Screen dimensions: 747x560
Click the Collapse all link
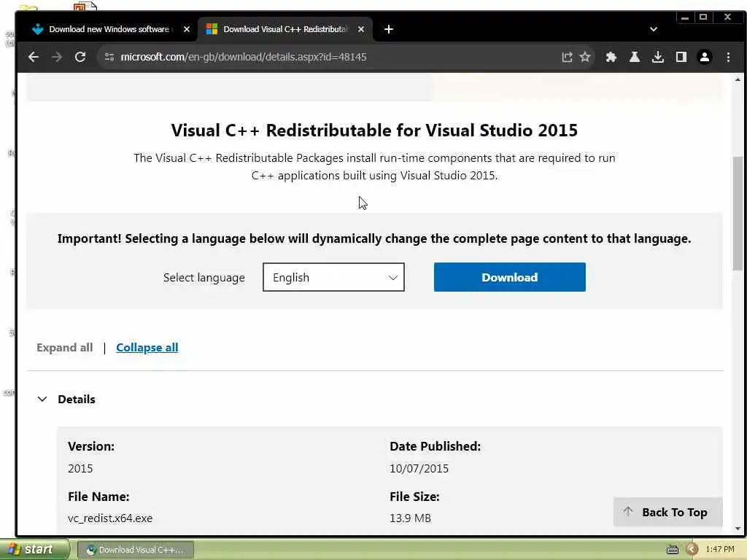(147, 348)
